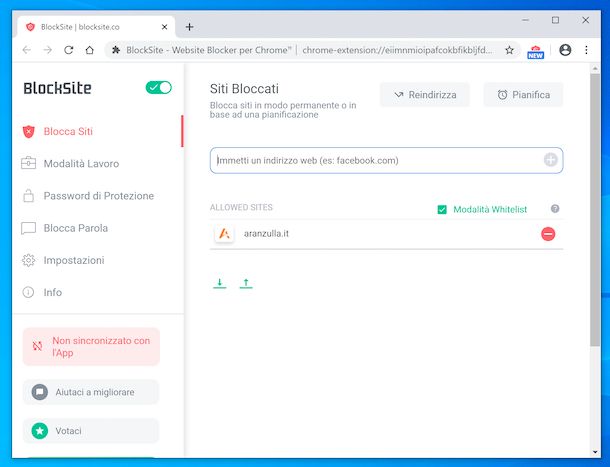Screen dimensions: 610x467
Task: Bookmark page with the star icon
Action: coord(509,50)
